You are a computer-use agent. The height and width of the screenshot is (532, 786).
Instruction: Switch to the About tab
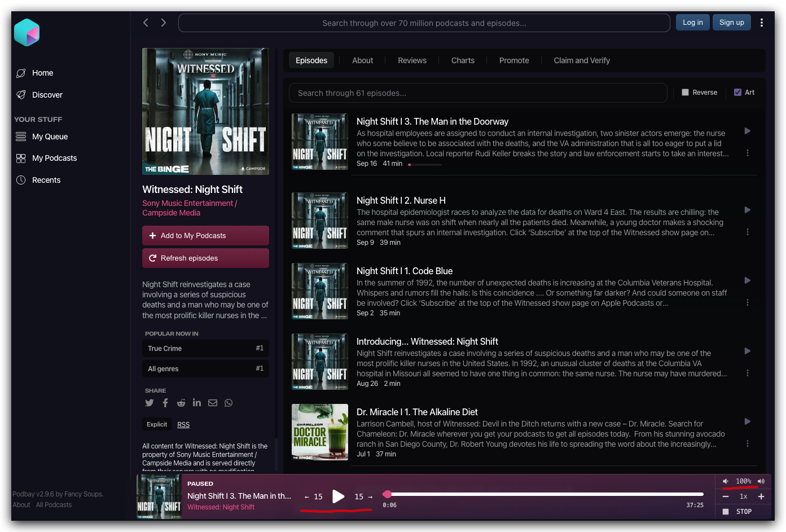click(x=363, y=60)
